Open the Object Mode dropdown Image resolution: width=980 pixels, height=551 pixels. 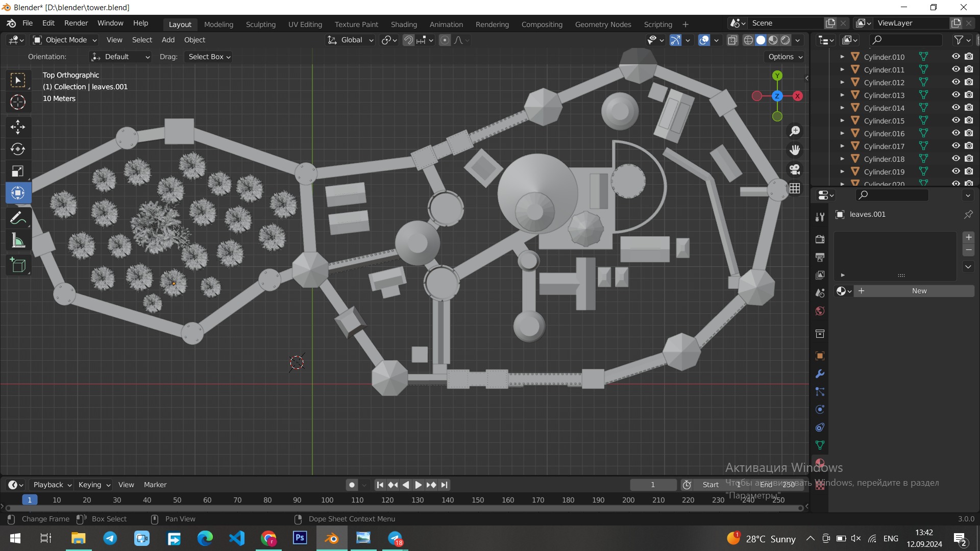click(x=64, y=40)
